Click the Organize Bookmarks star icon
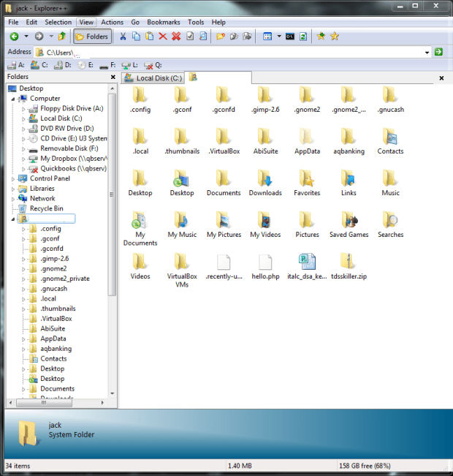453x476 pixels. click(335, 37)
